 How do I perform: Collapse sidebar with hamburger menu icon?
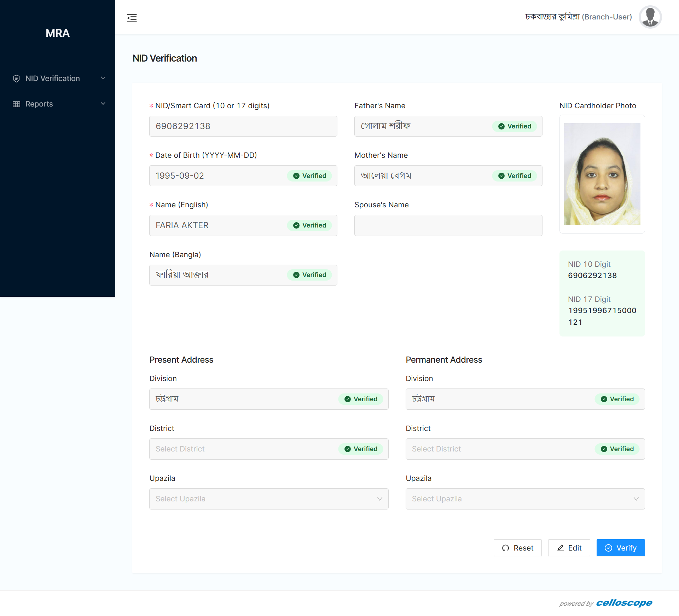tap(132, 18)
